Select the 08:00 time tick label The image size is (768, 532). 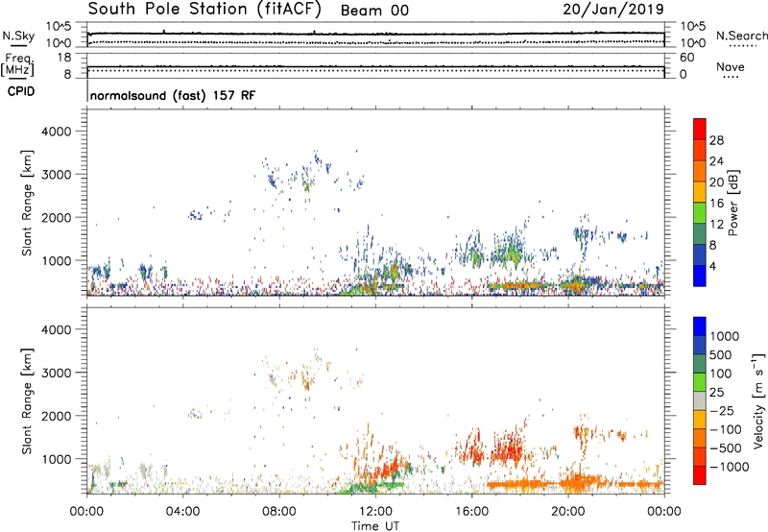click(x=278, y=512)
